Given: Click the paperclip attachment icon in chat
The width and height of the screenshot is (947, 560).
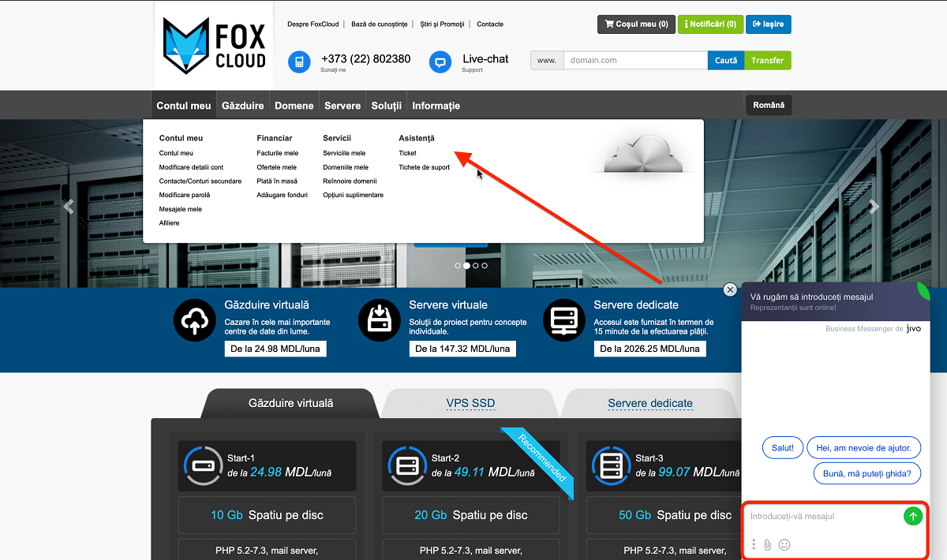Looking at the screenshot, I should (767, 544).
